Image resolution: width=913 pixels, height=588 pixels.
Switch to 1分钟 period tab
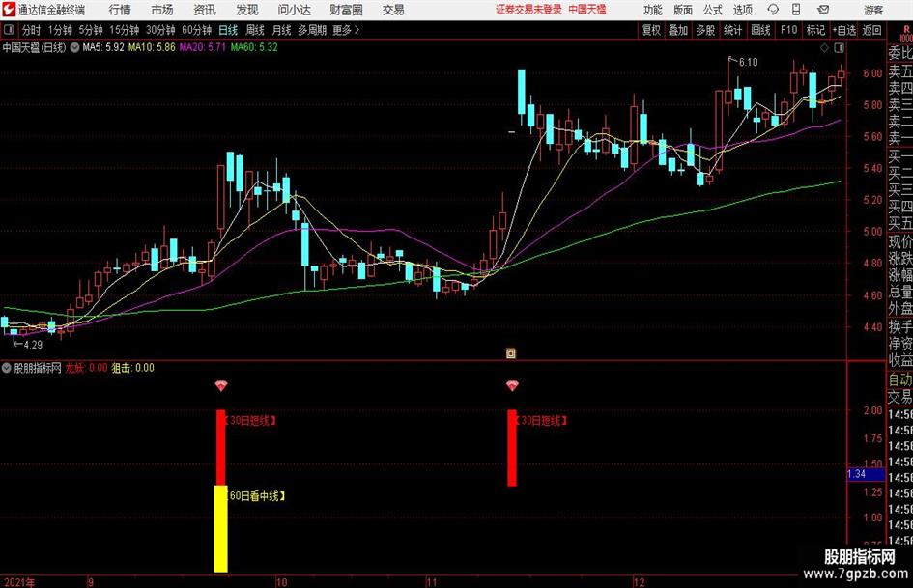pyautogui.click(x=59, y=30)
